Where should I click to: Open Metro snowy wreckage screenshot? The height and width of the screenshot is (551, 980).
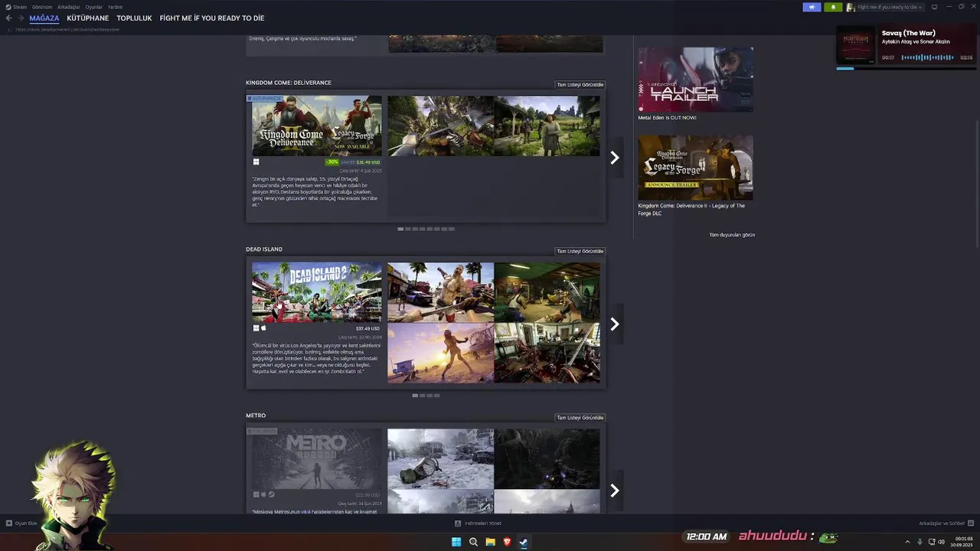click(440, 458)
